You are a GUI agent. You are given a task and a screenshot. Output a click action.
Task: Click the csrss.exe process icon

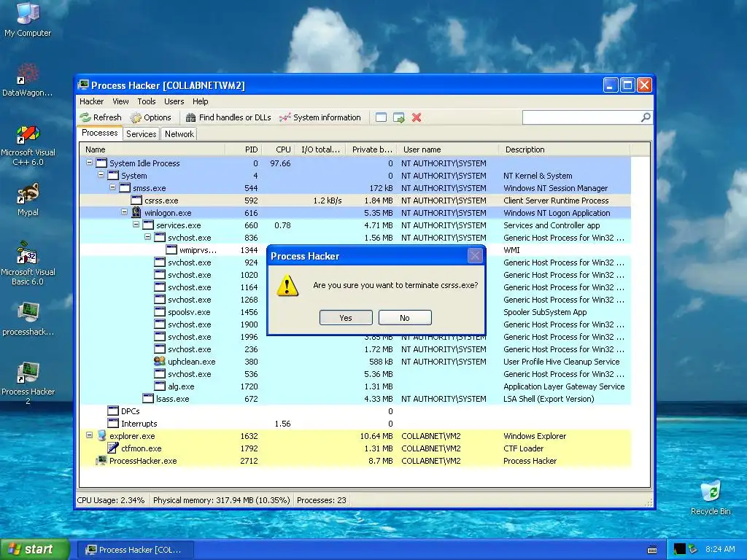point(136,201)
